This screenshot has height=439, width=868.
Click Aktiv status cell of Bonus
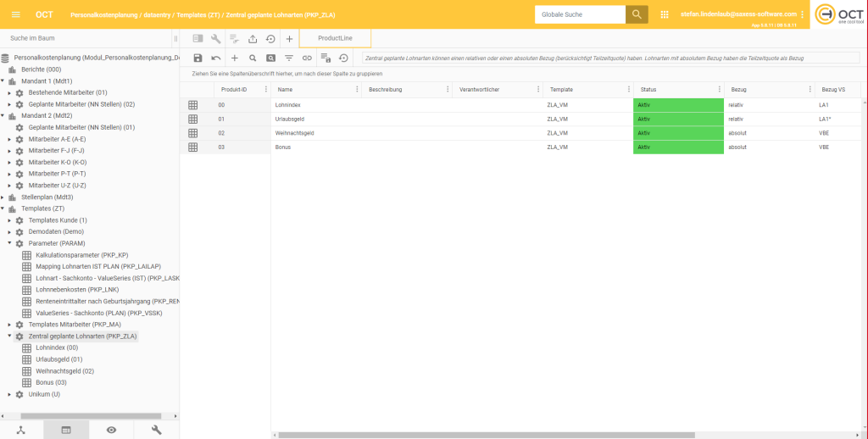click(x=679, y=147)
